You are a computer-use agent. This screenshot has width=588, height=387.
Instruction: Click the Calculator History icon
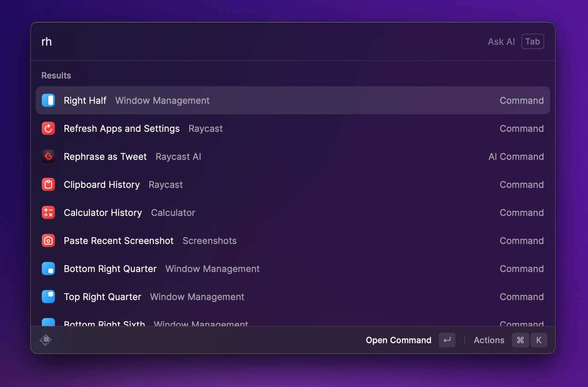pyautogui.click(x=48, y=212)
